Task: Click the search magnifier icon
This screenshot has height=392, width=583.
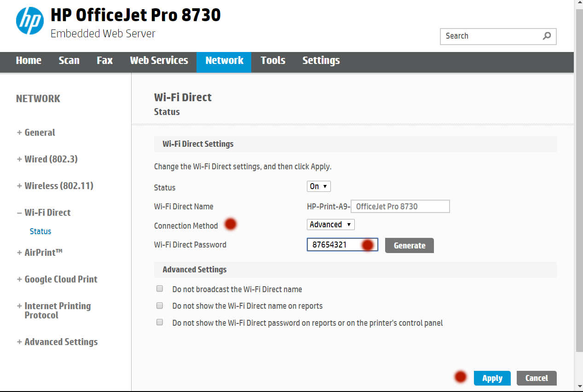Action: pos(547,36)
